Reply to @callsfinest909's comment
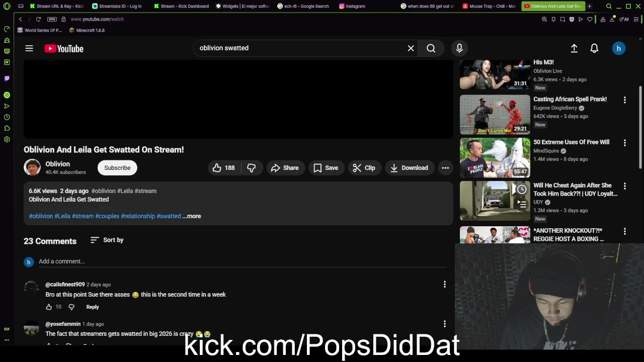The image size is (644, 362). [x=93, y=307]
